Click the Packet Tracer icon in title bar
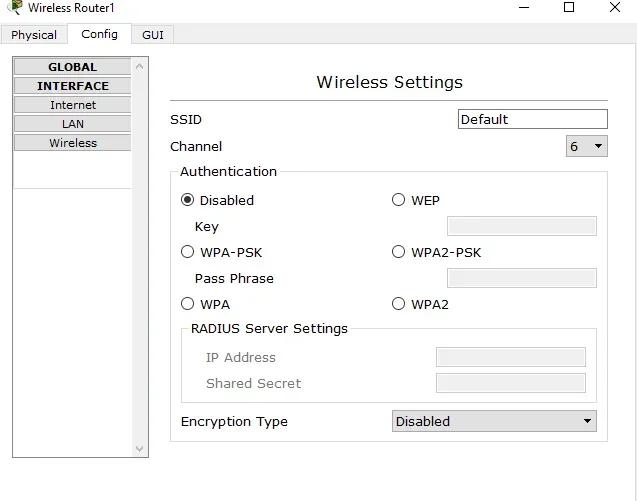 15,7
